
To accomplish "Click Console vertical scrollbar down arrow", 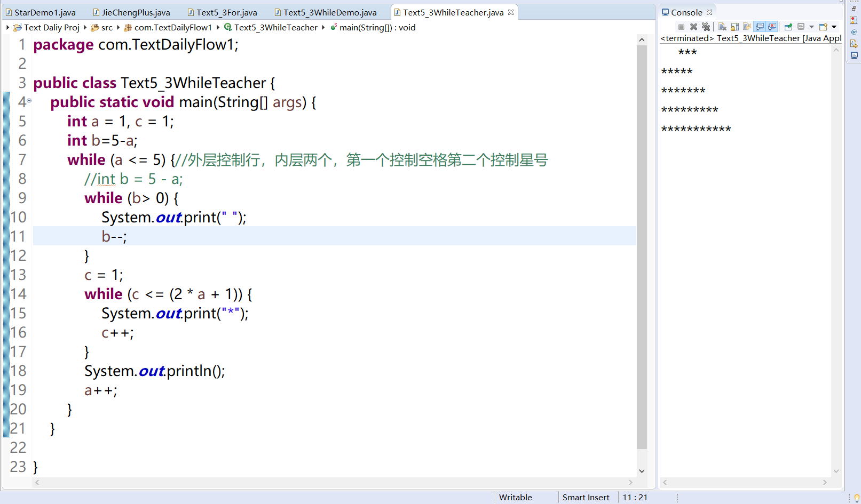I will pyautogui.click(x=836, y=471).
